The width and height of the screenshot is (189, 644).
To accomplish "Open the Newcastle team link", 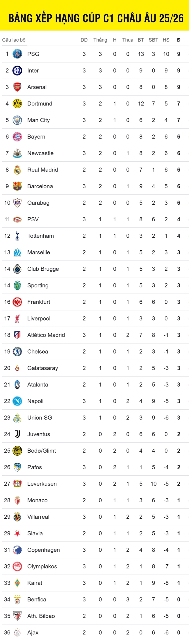I will [x=40, y=153].
